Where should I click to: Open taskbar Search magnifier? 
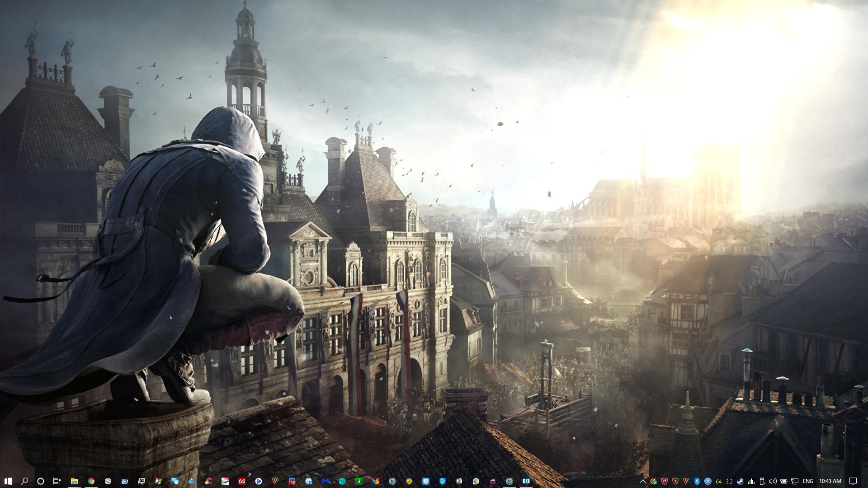click(24, 481)
